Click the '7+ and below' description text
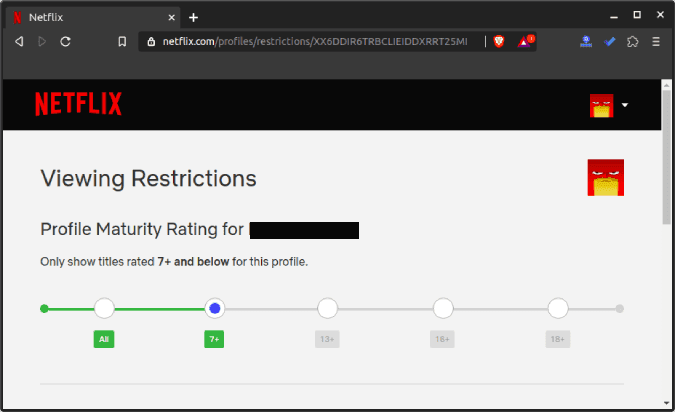This screenshot has width=675, height=412. (x=193, y=262)
